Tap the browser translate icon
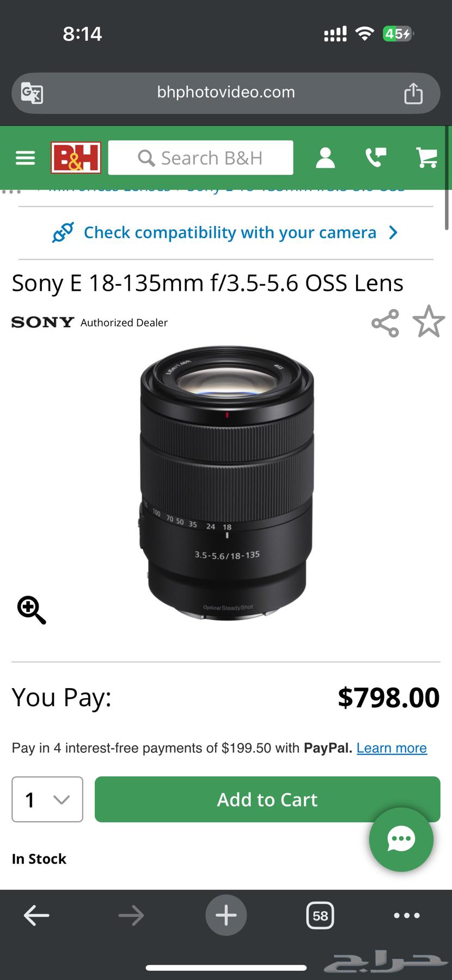This screenshot has height=980, width=452. (32, 93)
